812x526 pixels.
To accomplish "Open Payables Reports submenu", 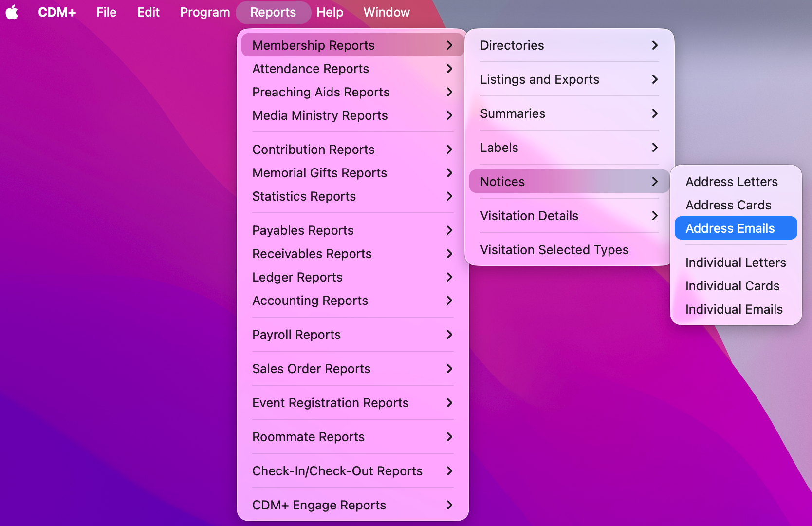I will tap(353, 230).
